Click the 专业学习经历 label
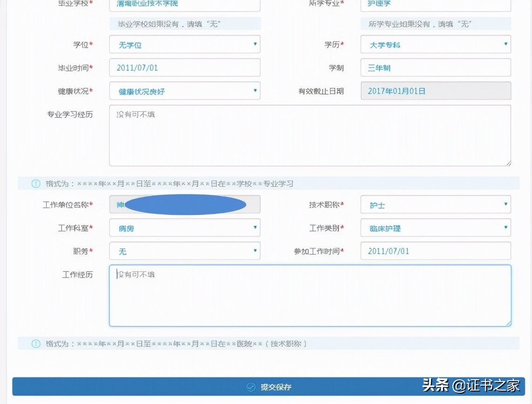The height and width of the screenshot is (404, 532). tap(70, 114)
